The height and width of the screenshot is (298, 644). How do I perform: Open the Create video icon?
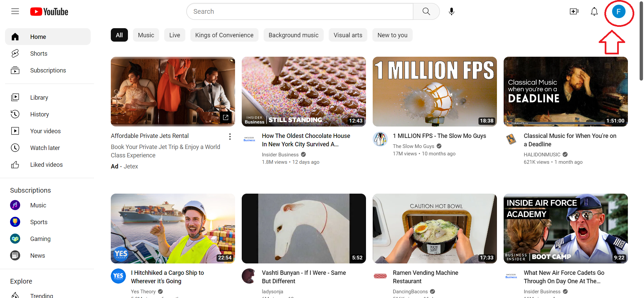(x=574, y=11)
